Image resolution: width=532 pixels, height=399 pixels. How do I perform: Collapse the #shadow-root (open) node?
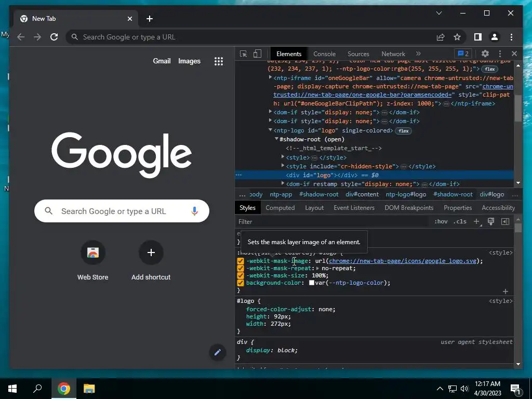point(276,139)
